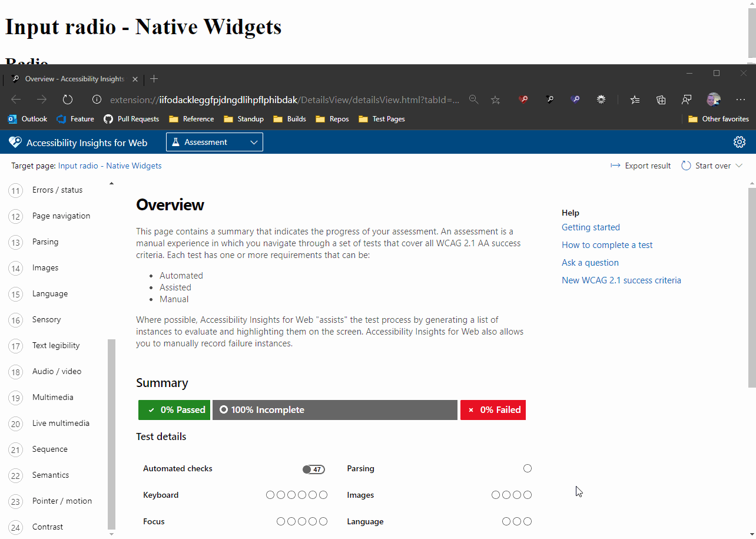Viewport: 756px width, 539px height.
Task: Open the Outlook bookmark
Action: click(27, 119)
